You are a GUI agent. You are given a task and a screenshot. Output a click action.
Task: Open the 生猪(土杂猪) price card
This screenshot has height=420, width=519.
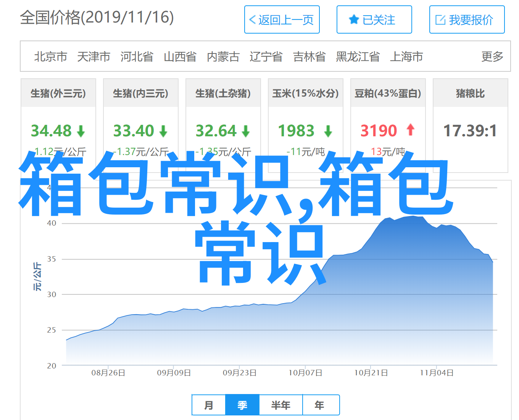tap(223, 126)
